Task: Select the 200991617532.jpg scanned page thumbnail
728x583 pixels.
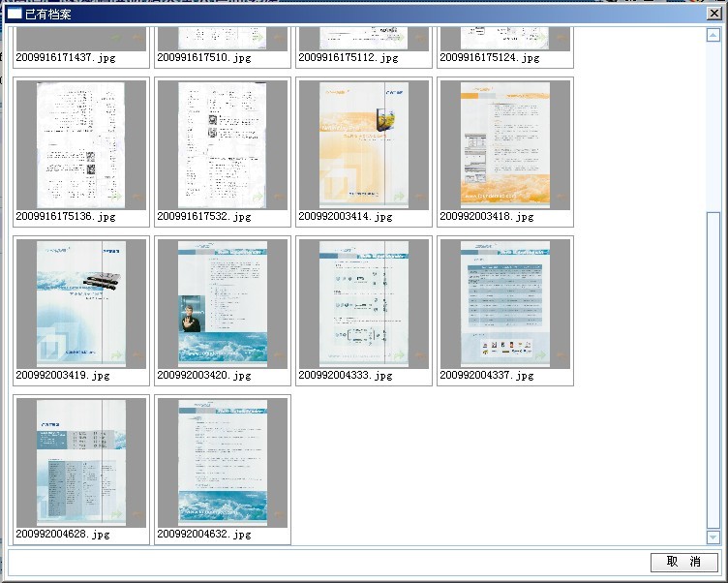Action: [x=223, y=145]
